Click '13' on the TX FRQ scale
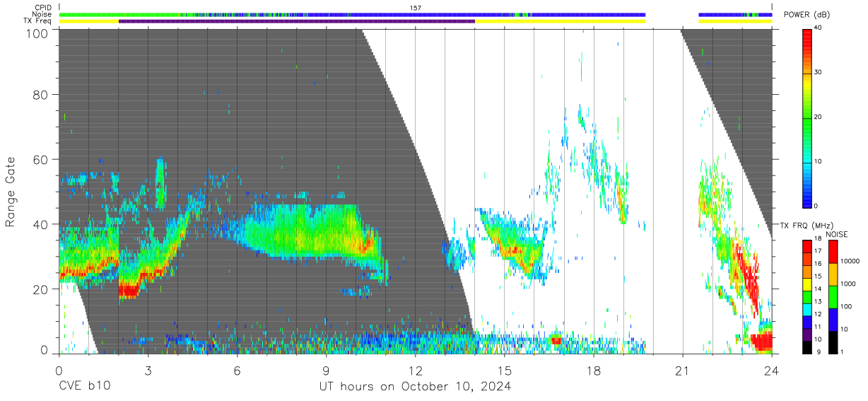This screenshot has width=868, height=401. tap(819, 301)
